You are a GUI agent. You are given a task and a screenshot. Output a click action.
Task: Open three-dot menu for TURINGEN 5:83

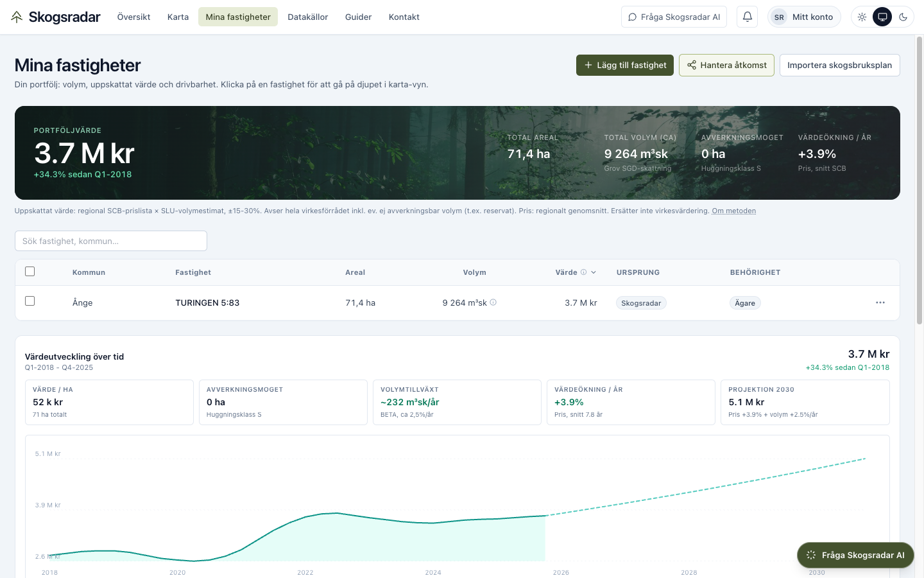[880, 302]
